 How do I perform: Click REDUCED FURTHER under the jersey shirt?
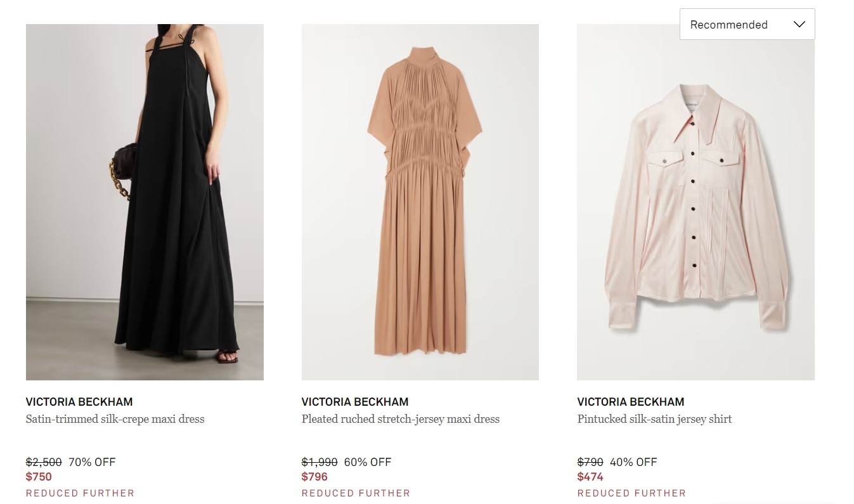(631, 493)
